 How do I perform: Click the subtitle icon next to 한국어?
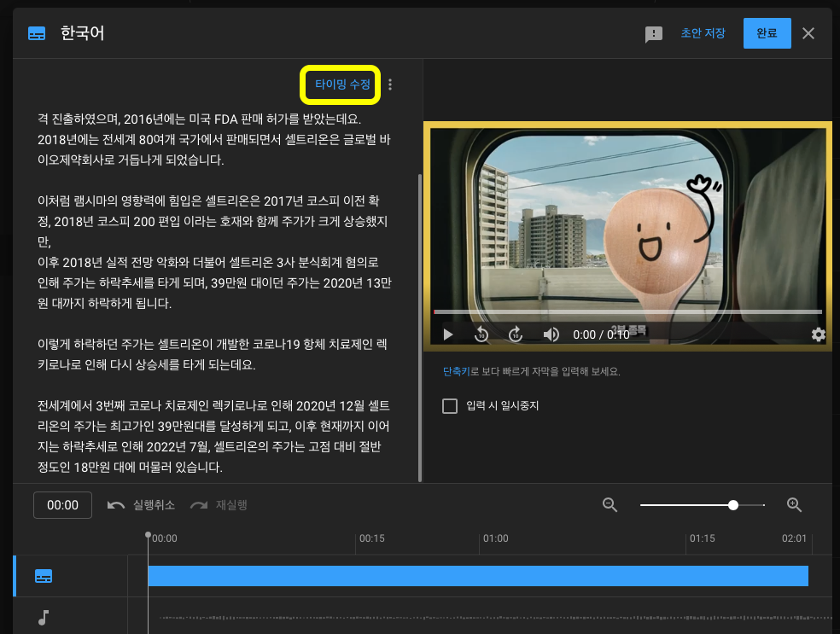[37, 34]
